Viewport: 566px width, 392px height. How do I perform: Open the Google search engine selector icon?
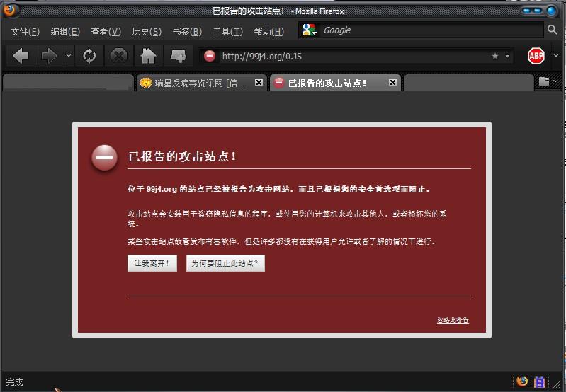point(310,30)
